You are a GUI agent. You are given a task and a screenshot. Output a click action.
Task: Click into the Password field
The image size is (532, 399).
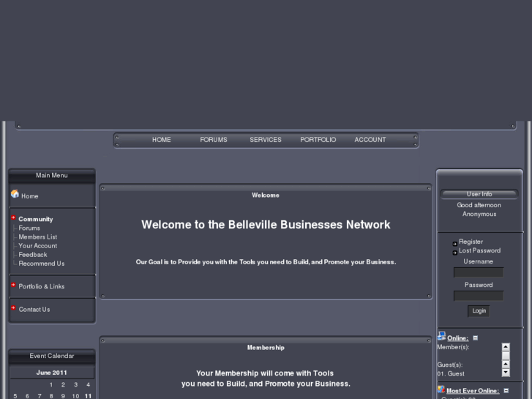point(479,296)
